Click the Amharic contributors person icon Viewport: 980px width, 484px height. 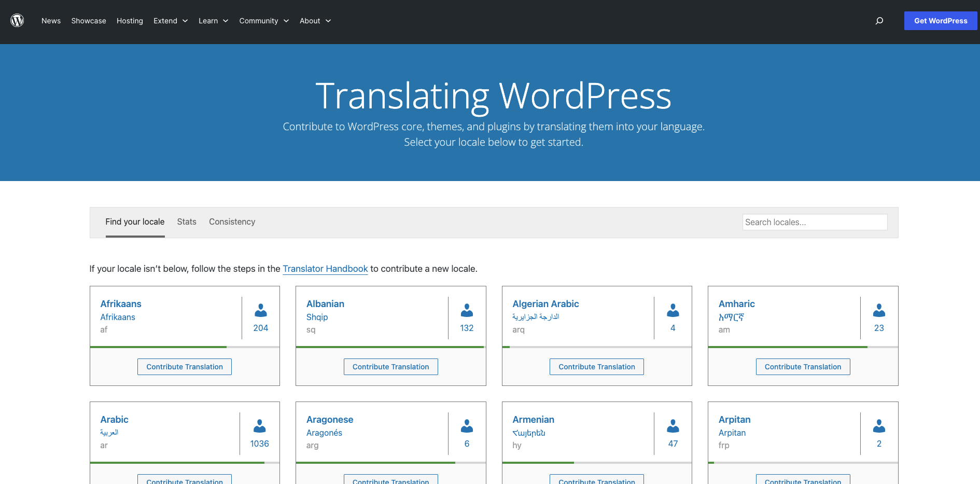[x=879, y=310]
